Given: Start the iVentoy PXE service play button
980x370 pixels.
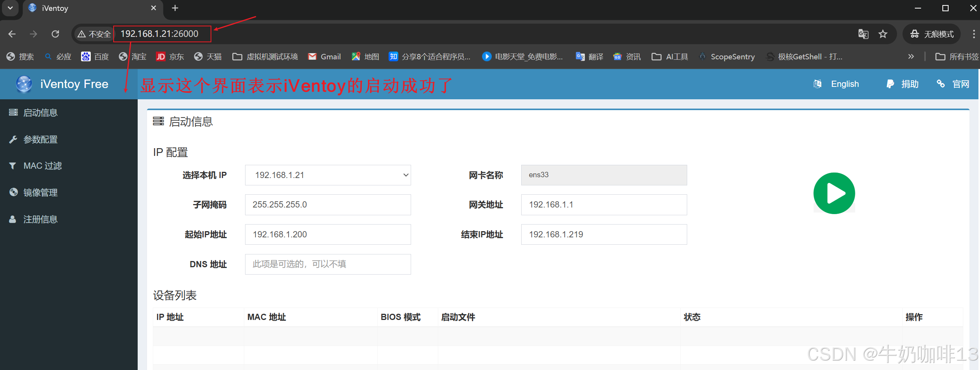Looking at the screenshot, I should pos(834,193).
